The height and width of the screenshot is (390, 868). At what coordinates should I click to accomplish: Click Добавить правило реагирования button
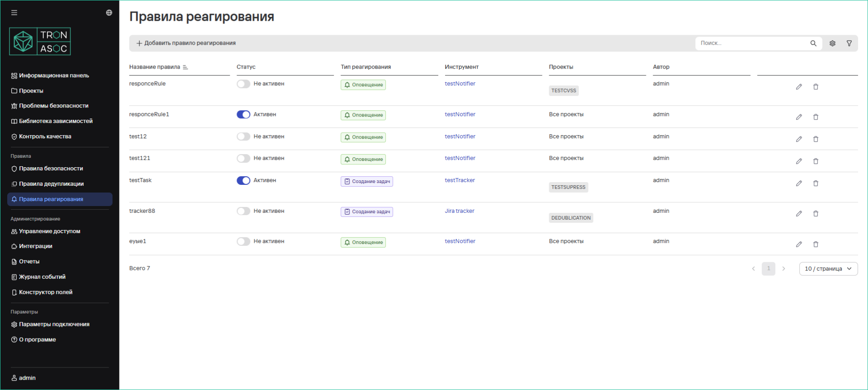(x=186, y=43)
